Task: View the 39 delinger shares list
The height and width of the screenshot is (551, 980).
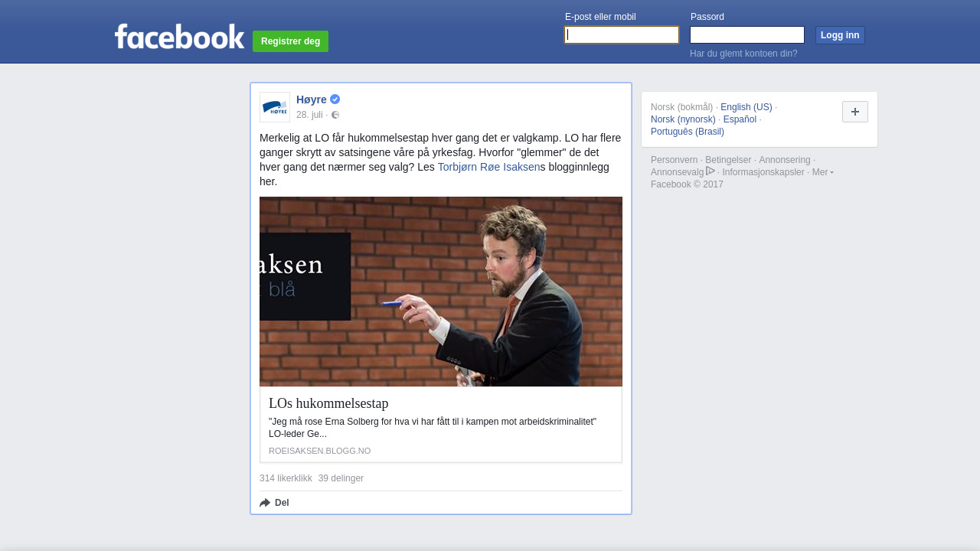Action: (341, 478)
